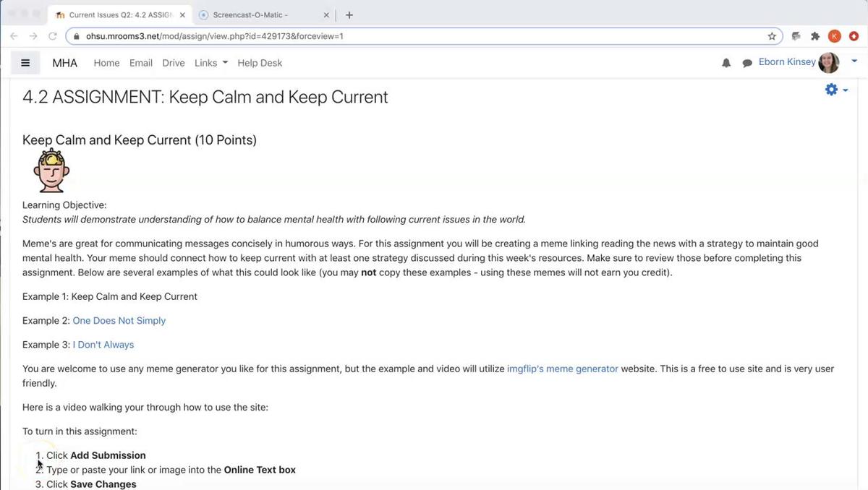Open the assignment gear actions menu
Viewport: 868px width, 490px height.
click(836, 90)
